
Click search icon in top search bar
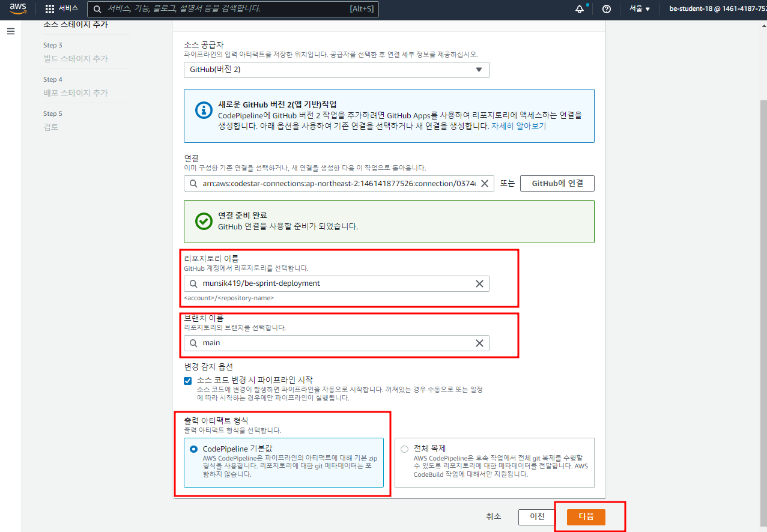click(98, 9)
